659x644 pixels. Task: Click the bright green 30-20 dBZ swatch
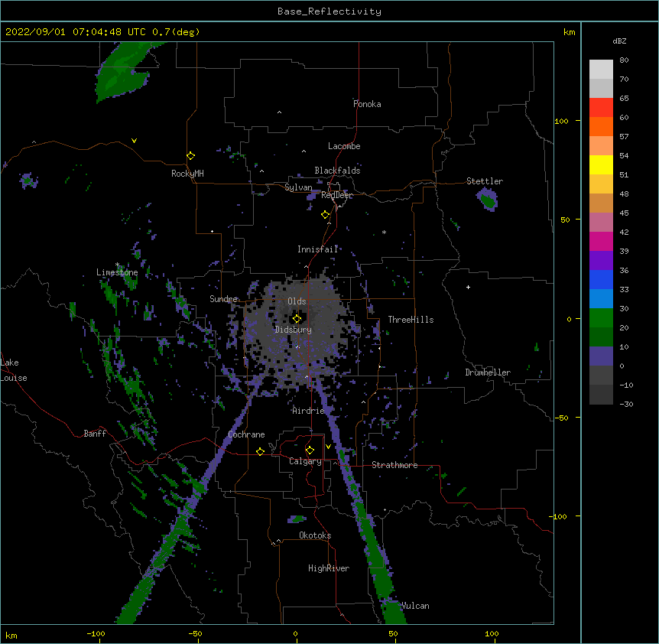(601, 318)
